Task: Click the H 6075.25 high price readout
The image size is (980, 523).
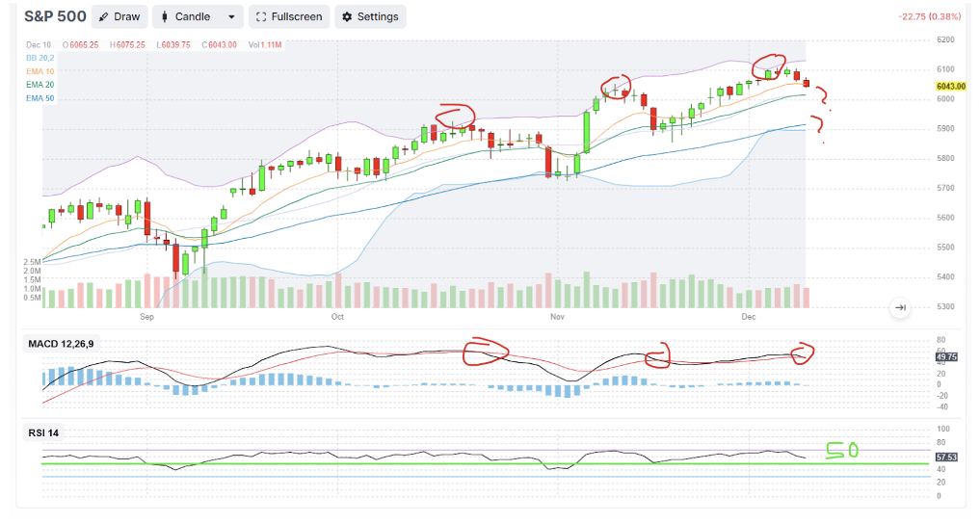Action: 127,45
